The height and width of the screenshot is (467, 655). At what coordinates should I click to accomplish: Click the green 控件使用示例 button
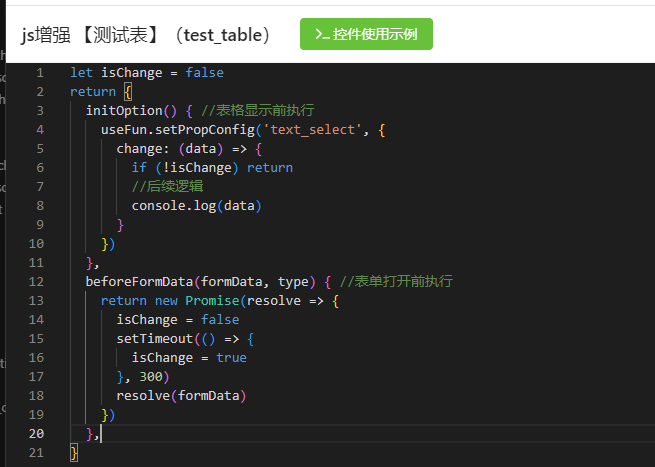(366, 34)
